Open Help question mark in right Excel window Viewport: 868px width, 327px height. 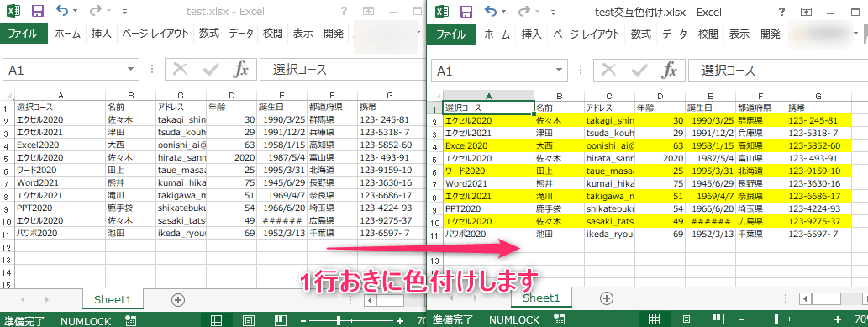point(781,12)
